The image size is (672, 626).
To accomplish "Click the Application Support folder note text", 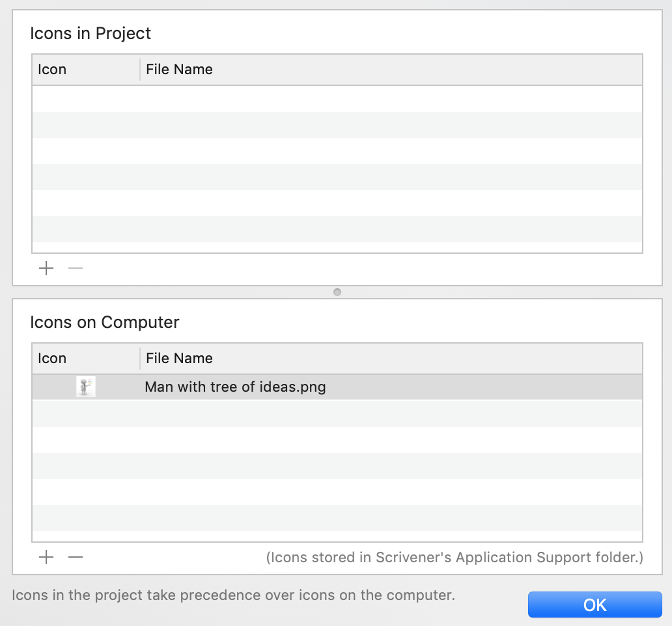I will point(455,558).
